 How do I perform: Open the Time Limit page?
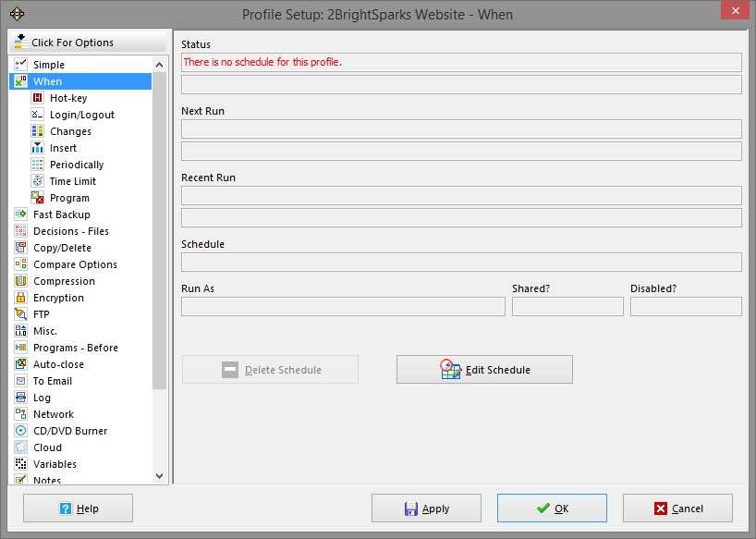[x=73, y=181]
